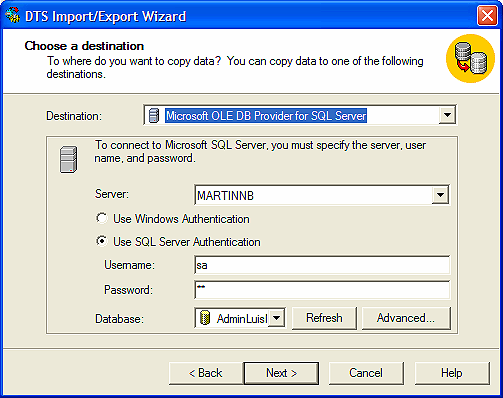Click the SQL Server icon in Destination box
503x398 pixels.
click(154, 115)
